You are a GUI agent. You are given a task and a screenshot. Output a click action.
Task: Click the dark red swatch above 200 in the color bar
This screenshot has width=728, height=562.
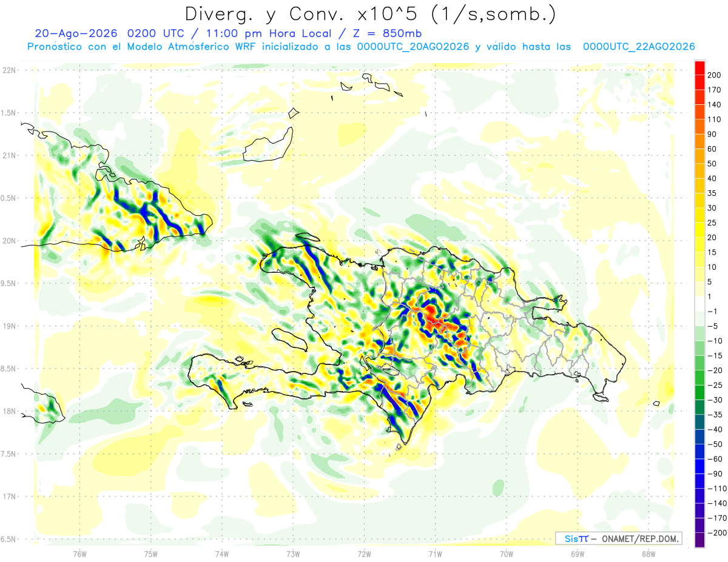point(699,67)
